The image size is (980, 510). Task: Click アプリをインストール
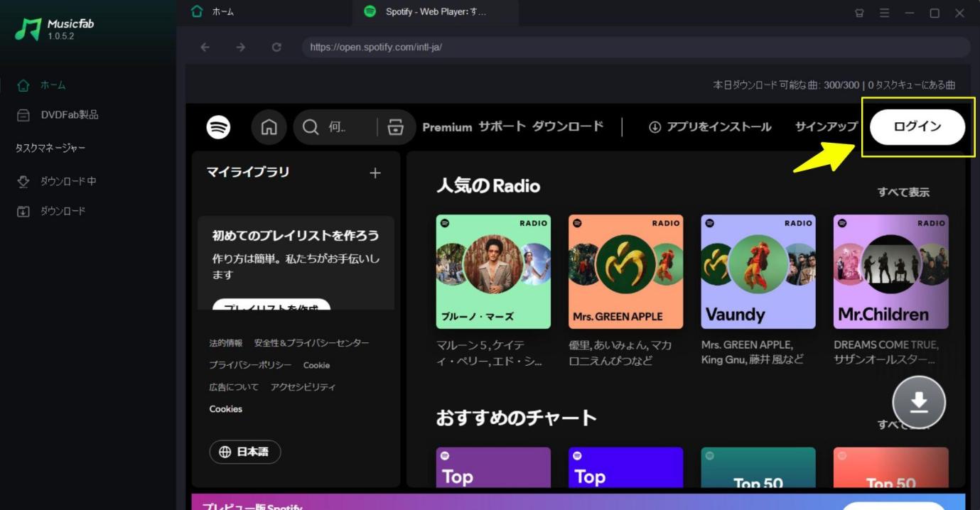point(710,127)
